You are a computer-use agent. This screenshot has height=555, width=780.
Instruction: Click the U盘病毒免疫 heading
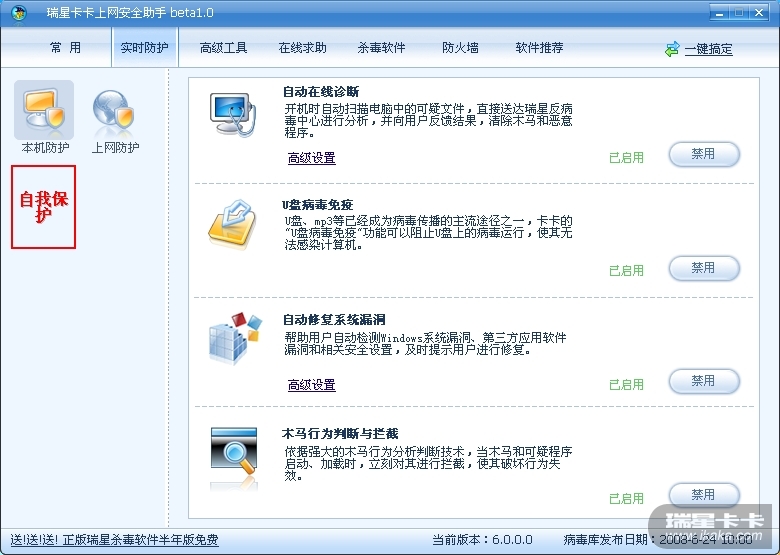tap(317, 204)
